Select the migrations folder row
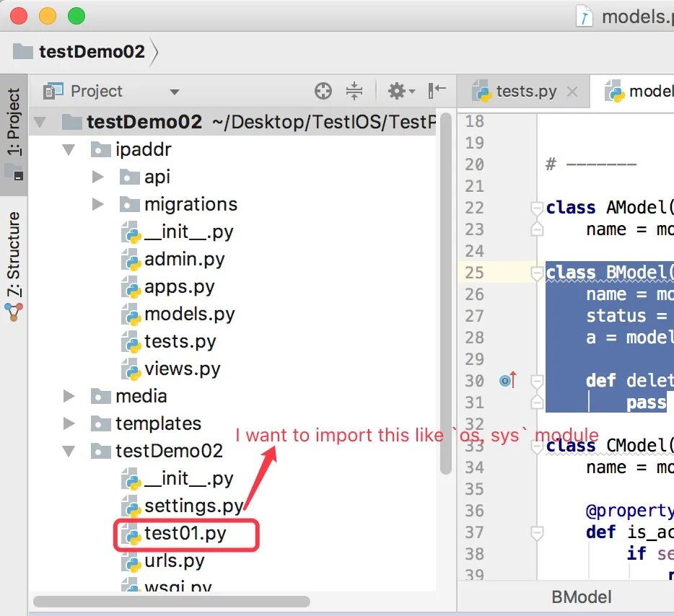Viewport: 674px width, 616px height. (x=232, y=204)
